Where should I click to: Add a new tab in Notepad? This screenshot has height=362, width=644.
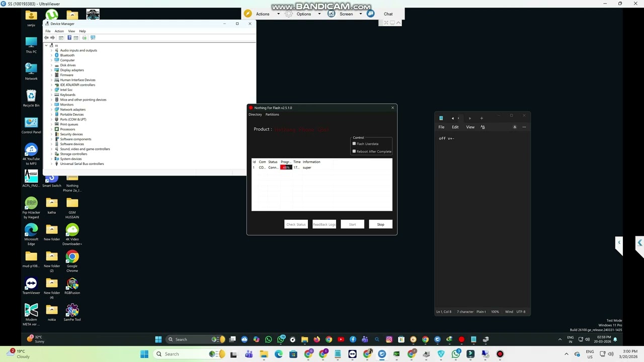point(481,118)
